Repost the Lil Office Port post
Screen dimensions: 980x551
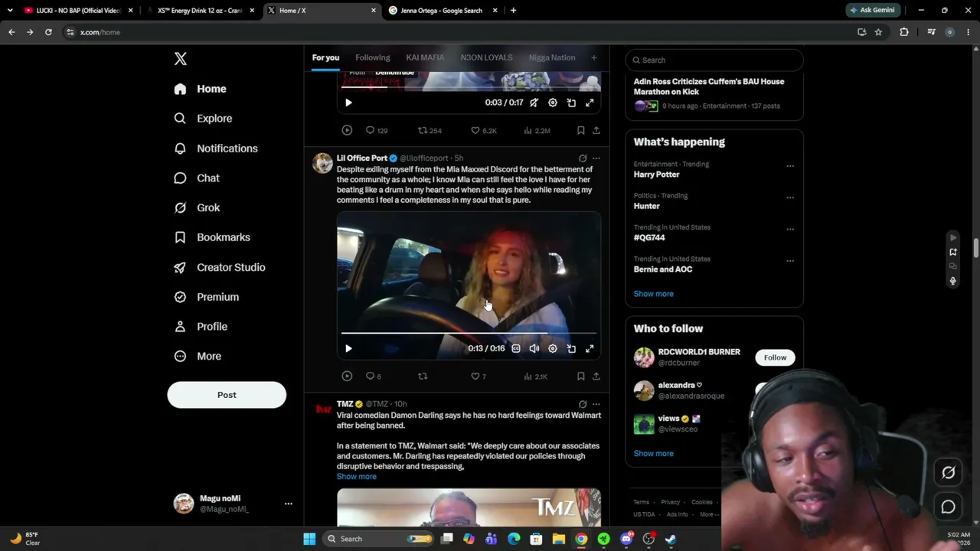pyautogui.click(x=423, y=377)
